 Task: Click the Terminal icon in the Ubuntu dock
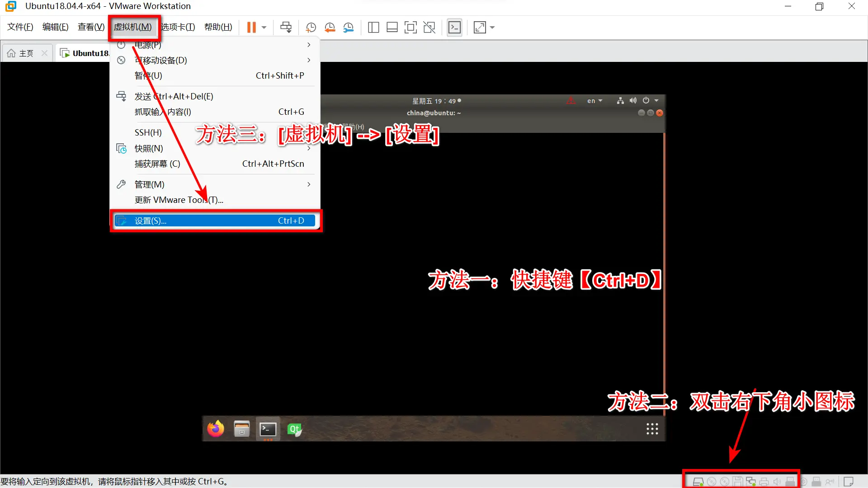point(268,429)
